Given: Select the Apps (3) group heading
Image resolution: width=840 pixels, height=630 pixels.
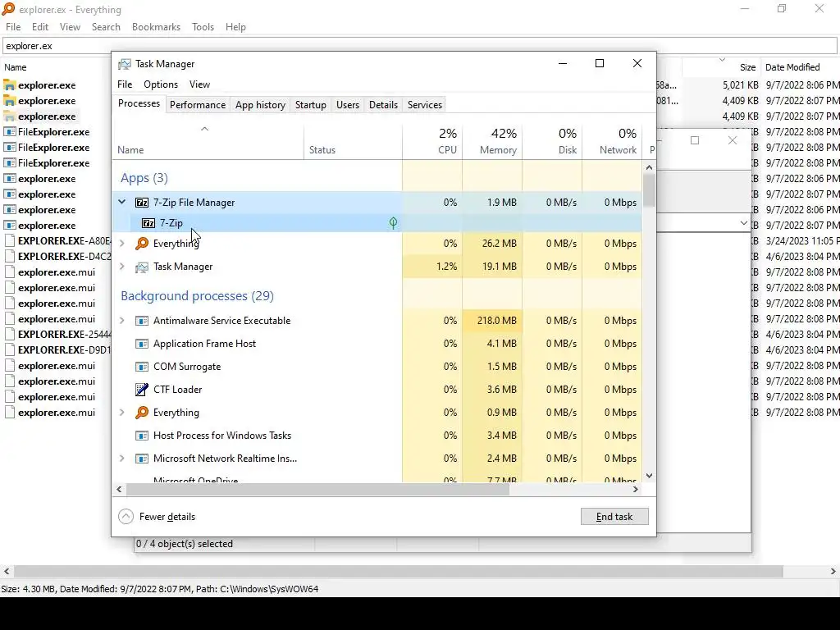Looking at the screenshot, I should [x=144, y=178].
